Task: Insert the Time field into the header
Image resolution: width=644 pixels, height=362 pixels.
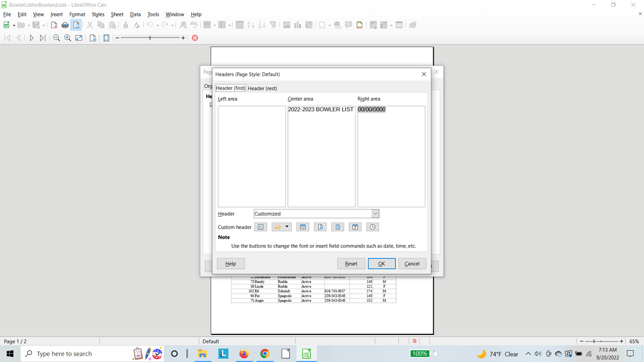Action: (x=372, y=227)
